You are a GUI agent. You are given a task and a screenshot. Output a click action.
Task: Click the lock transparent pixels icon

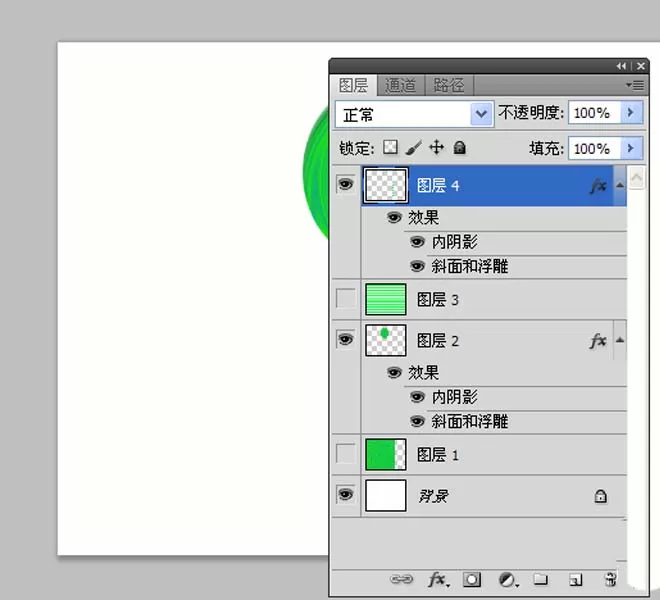tap(390, 147)
